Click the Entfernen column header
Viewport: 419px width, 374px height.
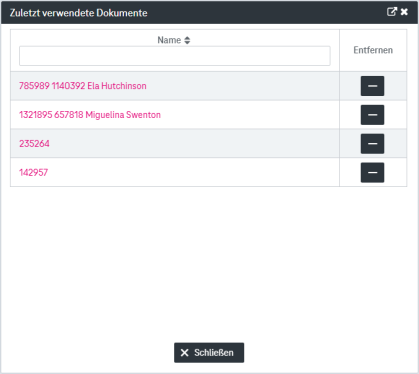click(x=373, y=50)
